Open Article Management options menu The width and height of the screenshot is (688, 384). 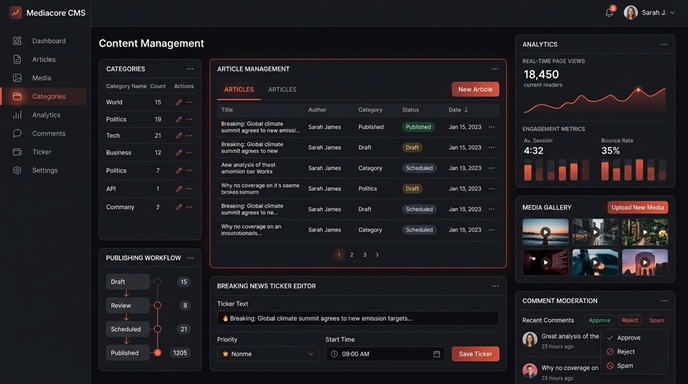pyautogui.click(x=495, y=69)
